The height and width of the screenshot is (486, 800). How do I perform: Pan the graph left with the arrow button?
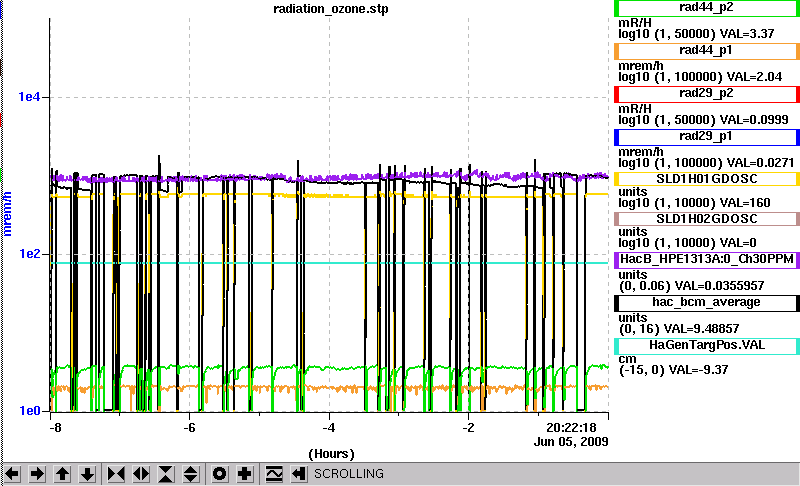(x=12, y=474)
